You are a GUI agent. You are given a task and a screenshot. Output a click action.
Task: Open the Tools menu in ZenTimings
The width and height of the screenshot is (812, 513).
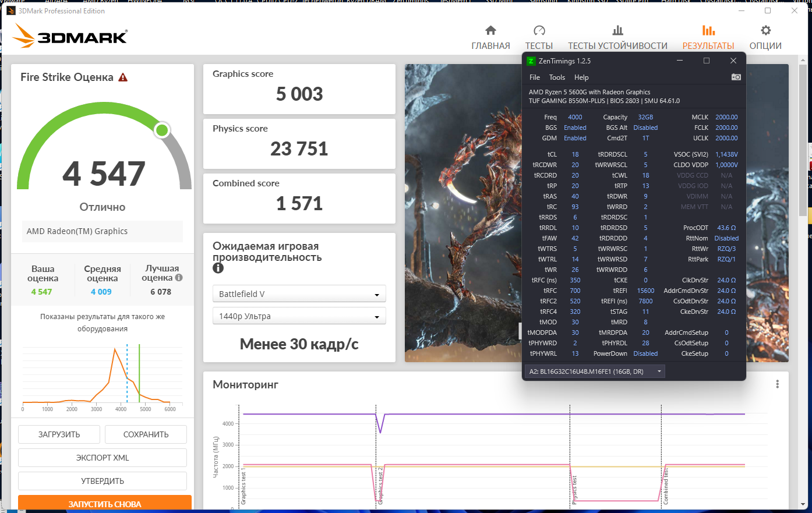click(557, 77)
